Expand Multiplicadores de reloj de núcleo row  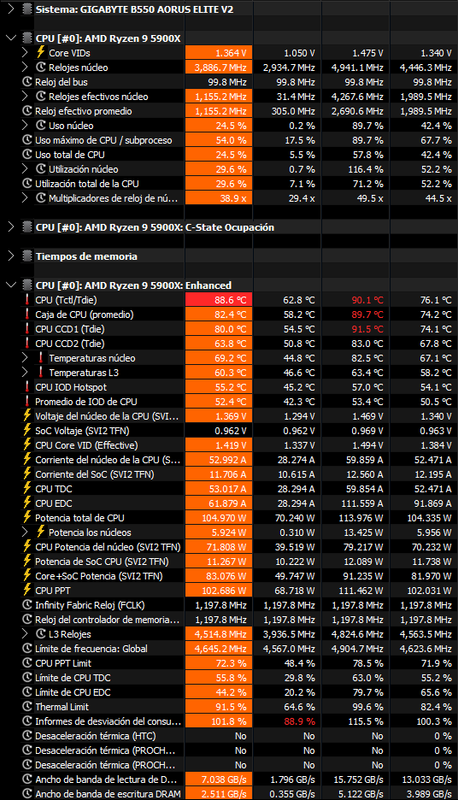coord(25,198)
